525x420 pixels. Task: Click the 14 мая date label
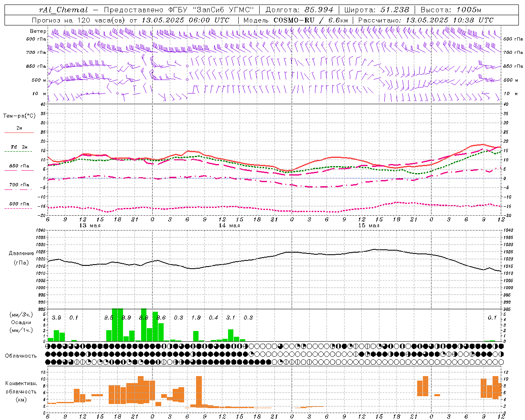229,226
